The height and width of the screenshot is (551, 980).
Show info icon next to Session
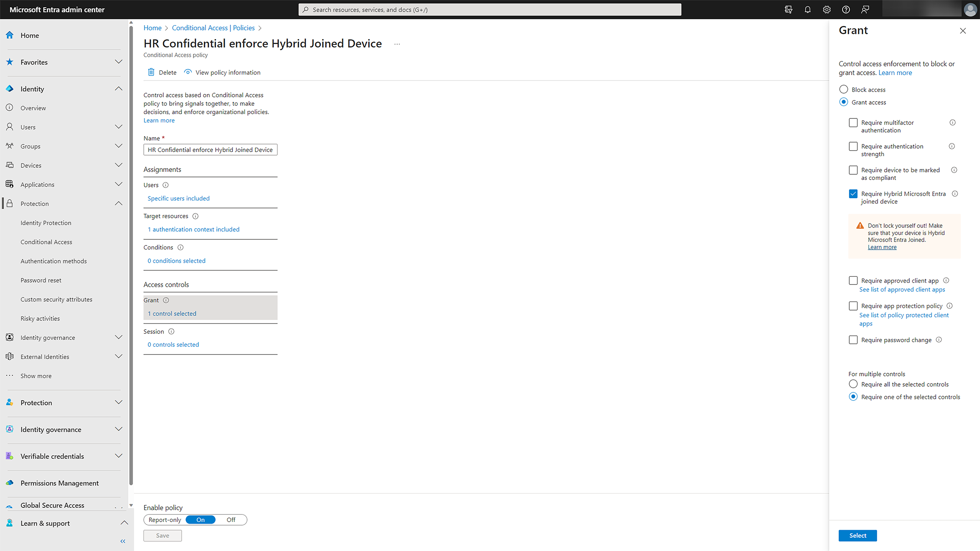click(x=171, y=331)
